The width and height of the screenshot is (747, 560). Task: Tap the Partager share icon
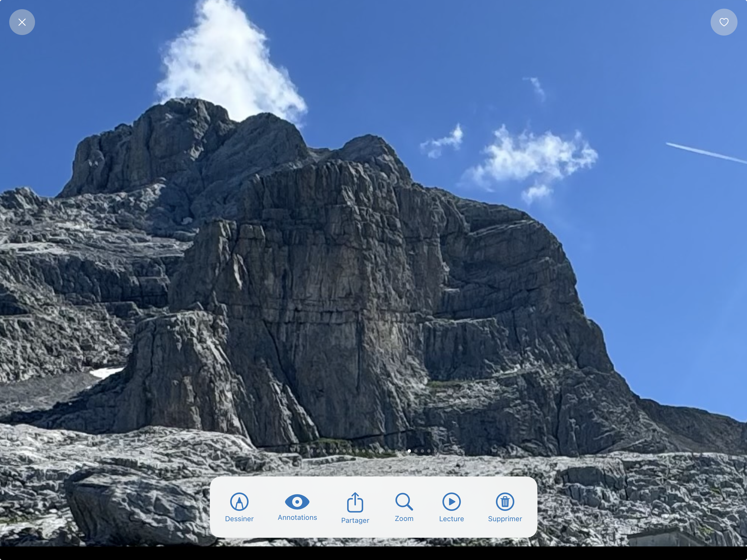pyautogui.click(x=355, y=502)
